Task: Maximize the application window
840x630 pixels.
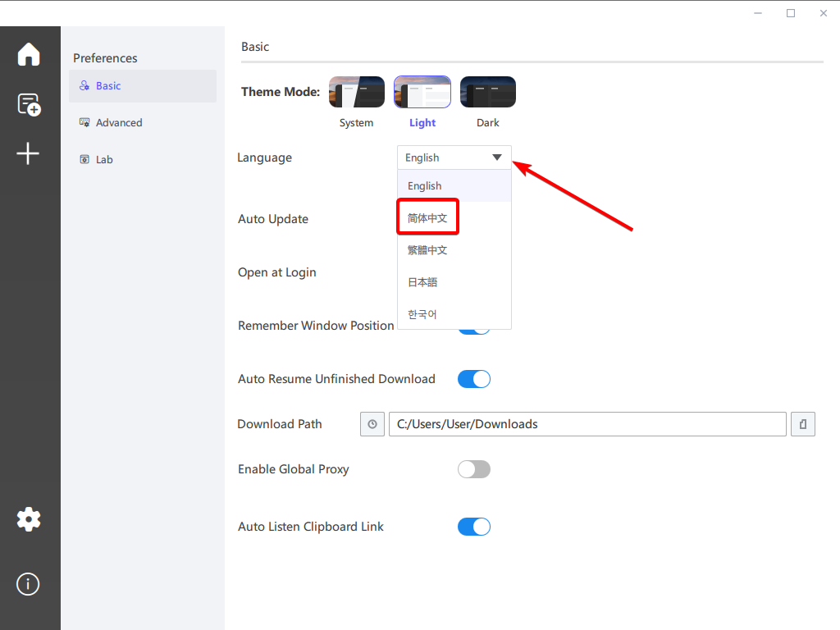Action: click(791, 13)
